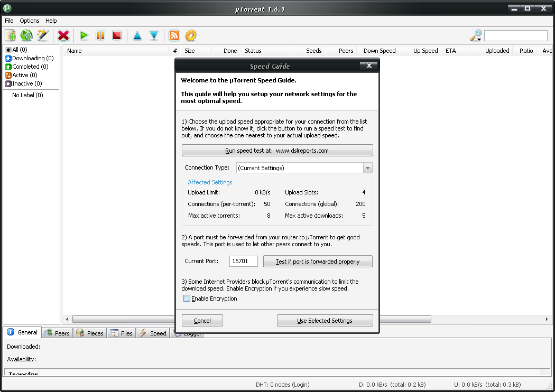Viewport: 555px width, 392px height.
Task: Click the Current Port input field
Action: click(244, 261)
